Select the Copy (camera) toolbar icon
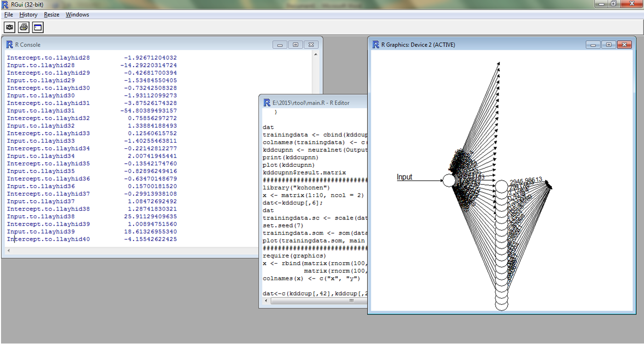The image size is (644, 344). coord(9,27)
